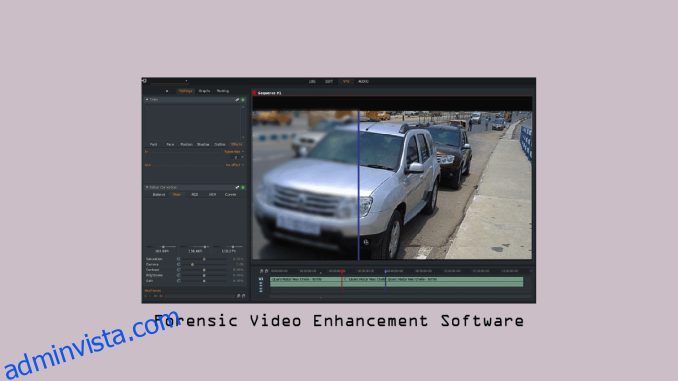Open the Out 'no effect' dropdown

[234, 165]
